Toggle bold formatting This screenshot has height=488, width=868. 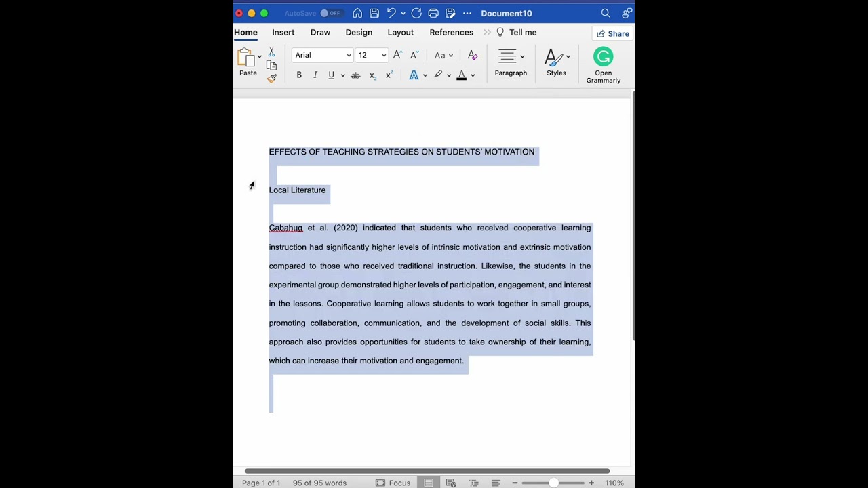pyautogui.click(x=299, y=75)
